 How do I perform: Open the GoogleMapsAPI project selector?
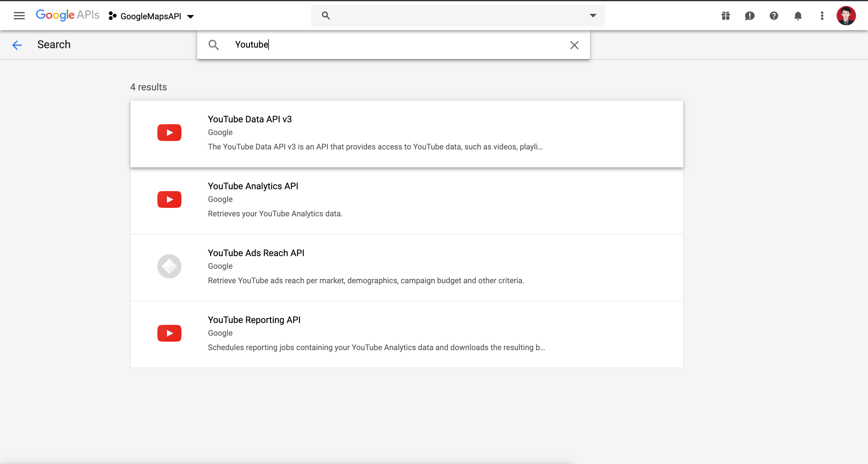(151, 16)
